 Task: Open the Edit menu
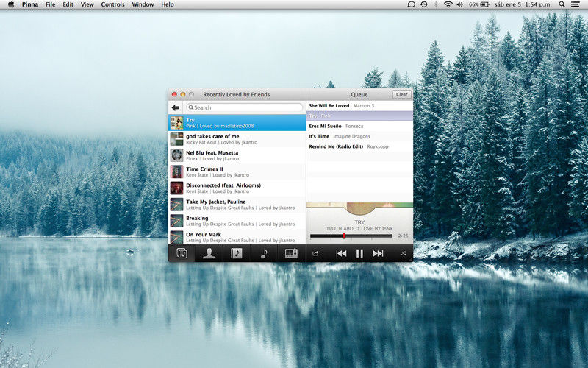pos(68,4)
